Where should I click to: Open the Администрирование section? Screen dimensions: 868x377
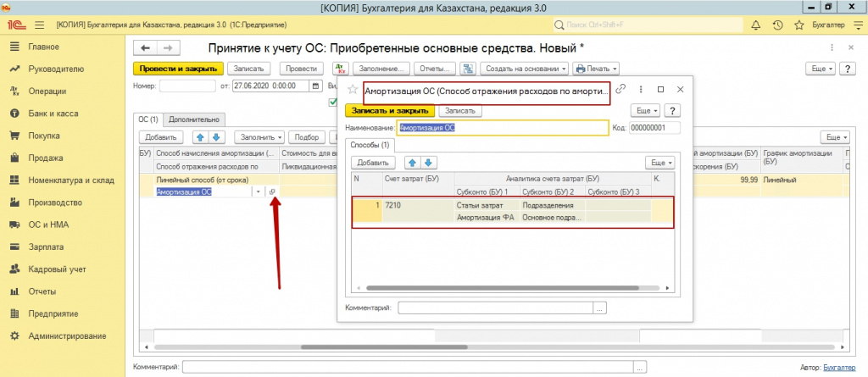coord(68,336)
